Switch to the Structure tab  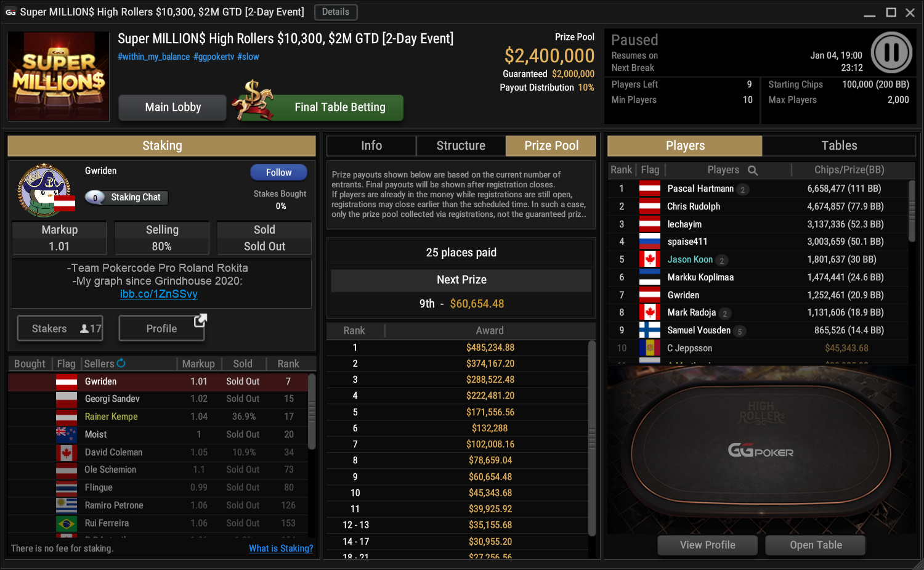coord(461,146)
